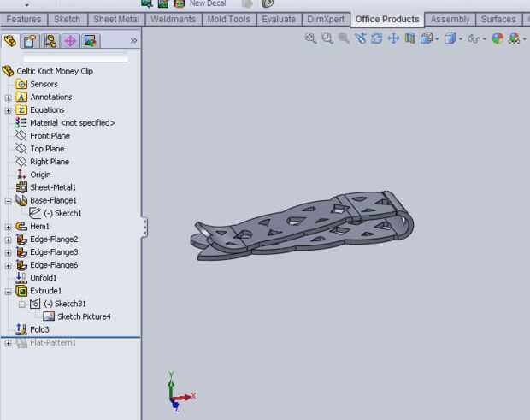Open Display Style dropdown arrow
530x420 pixels.
[461, 39]
